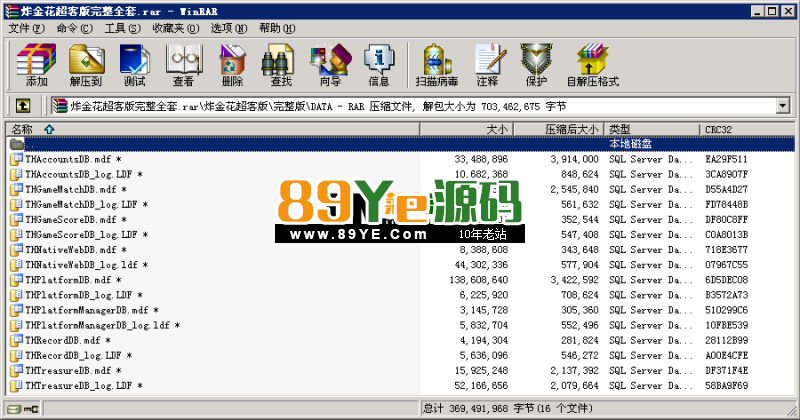Click size value 138,608,640
The width and height of the screenshot is (800, 420).
click(x=479, y=280)
